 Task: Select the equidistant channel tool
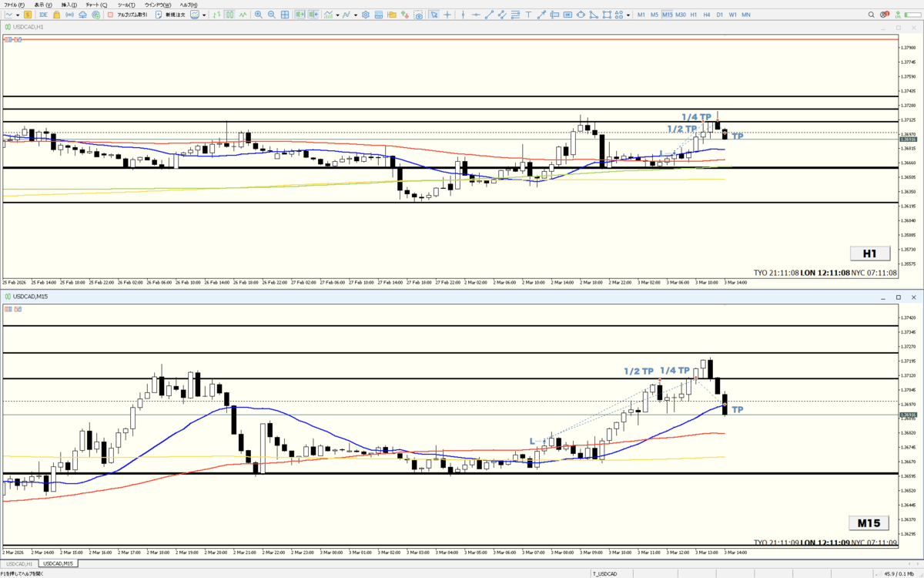tap(501, 15)
